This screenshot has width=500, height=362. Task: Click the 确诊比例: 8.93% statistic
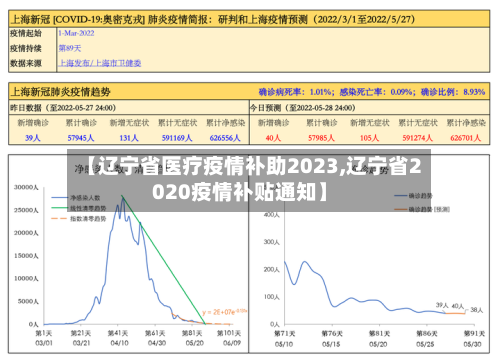coord(453,92)
